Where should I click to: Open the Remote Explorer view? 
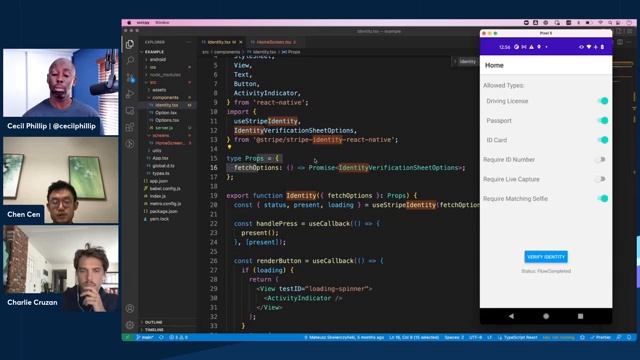[130, 111]
